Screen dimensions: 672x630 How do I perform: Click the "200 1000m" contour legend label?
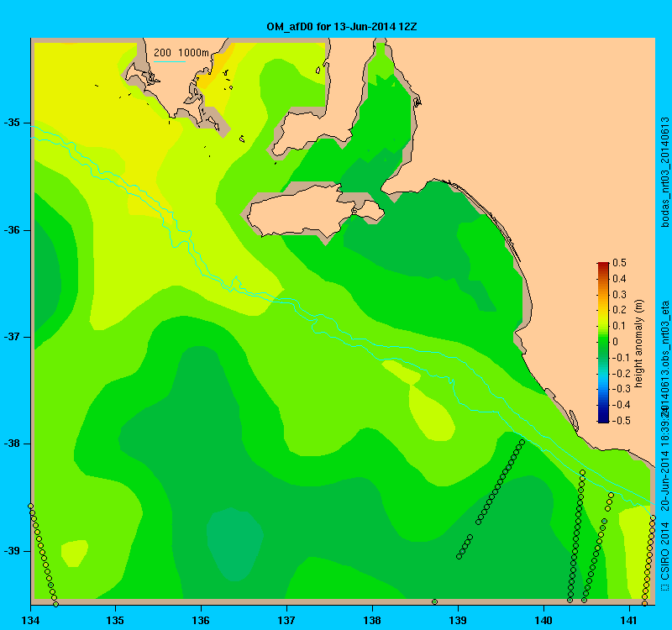(x=181, y=53)
